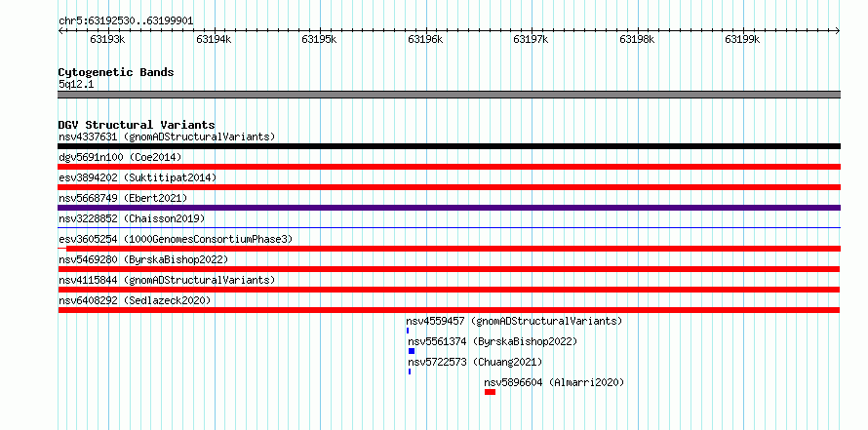
Task: Click the 5q12.1 band label
Action: pyautogui.click(x=76, y=84)
